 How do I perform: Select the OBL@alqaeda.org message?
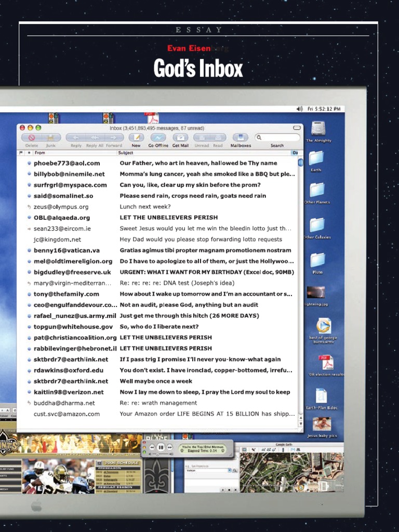(157, 218)
